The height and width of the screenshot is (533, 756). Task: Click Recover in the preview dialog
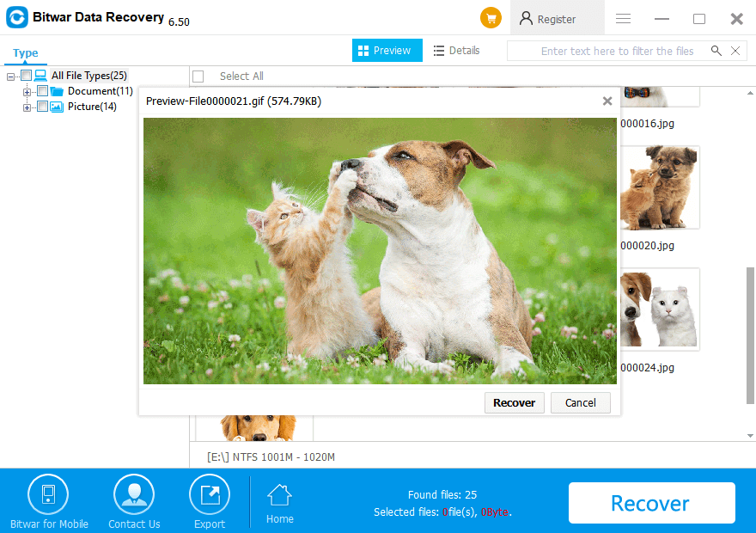click(x=514, y=403)
